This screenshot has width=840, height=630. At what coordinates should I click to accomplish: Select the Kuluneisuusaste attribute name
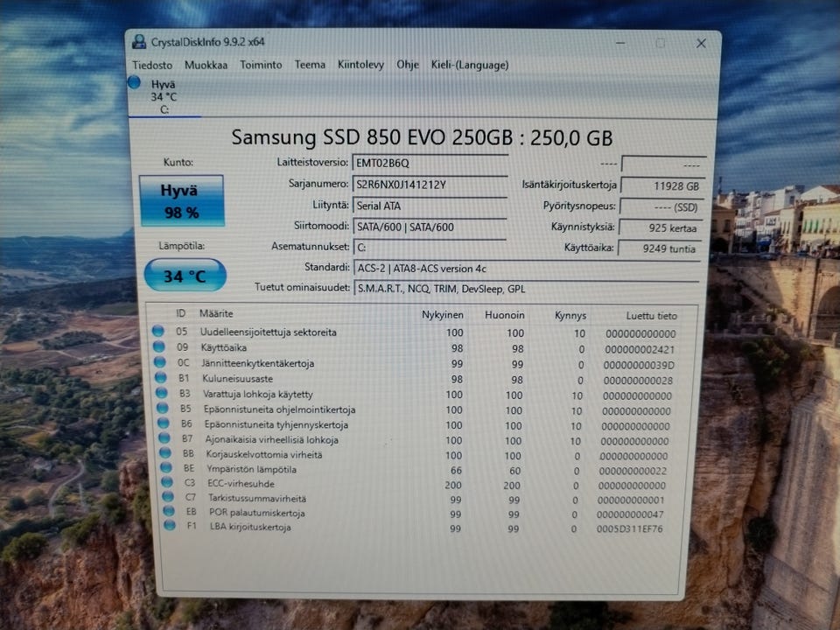(x=237, y=378)
